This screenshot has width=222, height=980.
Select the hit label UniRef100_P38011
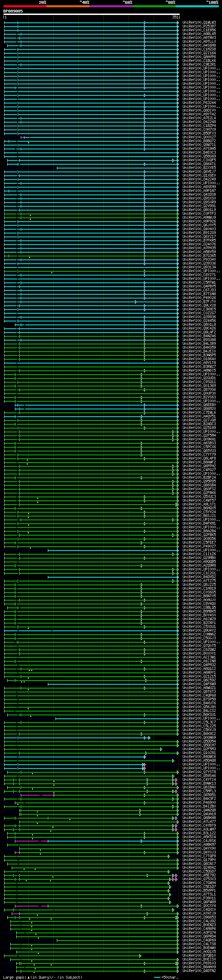(199, 898)
